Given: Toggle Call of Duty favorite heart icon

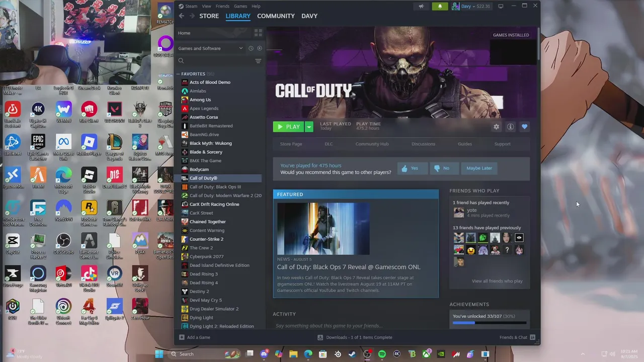Looking at the screenshot, I should pyautogui.click(x=524, y=127).
